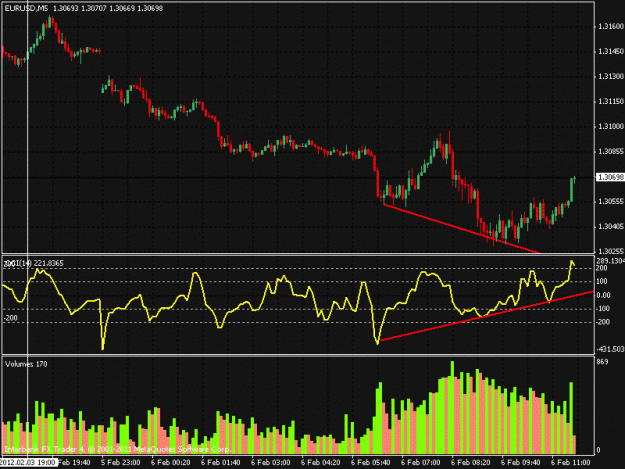Select the 6 Feb 03:00 time label
Image resolution: width=625 pixels, height=469 pixels.
(x=271, y=462)
